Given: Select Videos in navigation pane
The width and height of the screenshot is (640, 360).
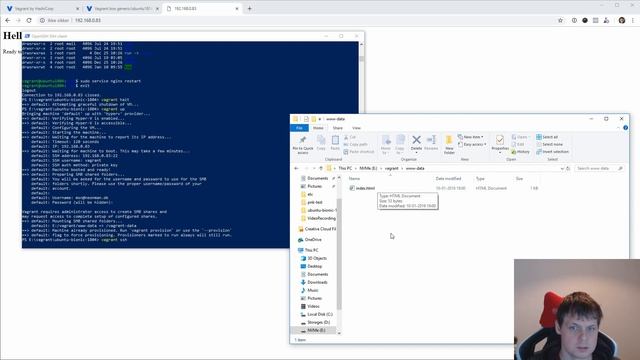Looking at the screenshot, I should tap(310, 306).
